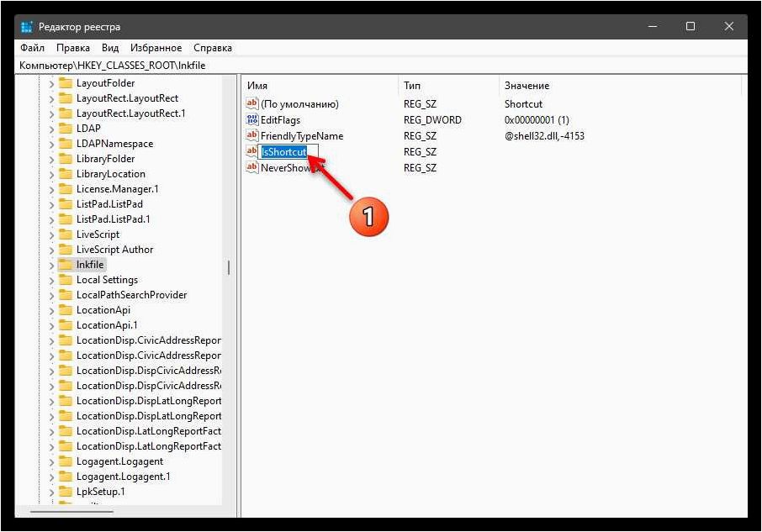Screen dimensions: 762x532
Task: Expand the lnkfile key
Action: [51, 266]
